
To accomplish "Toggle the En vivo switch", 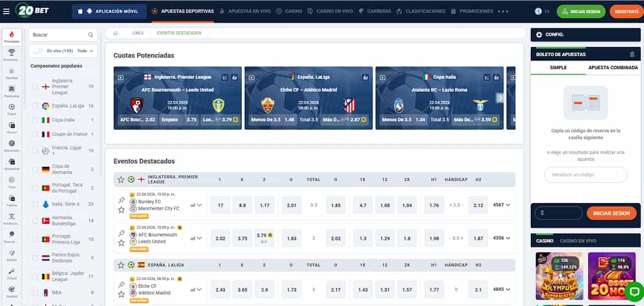I will click(38, 51).
